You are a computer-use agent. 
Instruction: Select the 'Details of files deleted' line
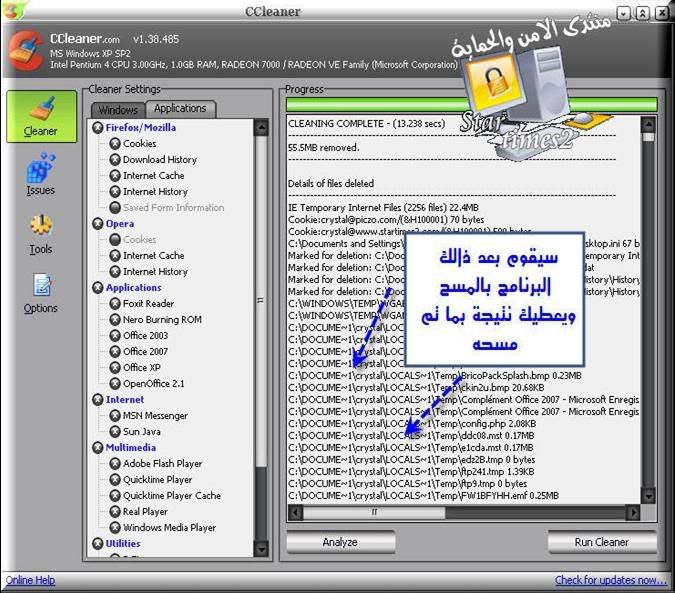(331, 184)
